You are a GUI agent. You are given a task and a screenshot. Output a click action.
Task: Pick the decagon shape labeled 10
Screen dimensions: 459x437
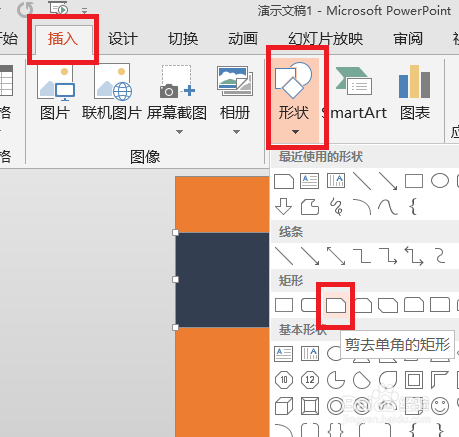[284, 380]
